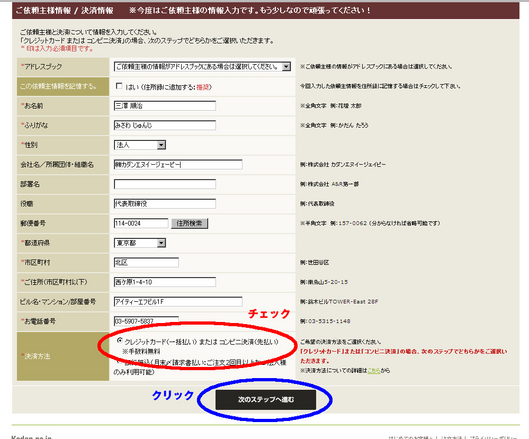Click the 郵便番号 field showing 114-0024
The image size is (529, 439).
141,223
